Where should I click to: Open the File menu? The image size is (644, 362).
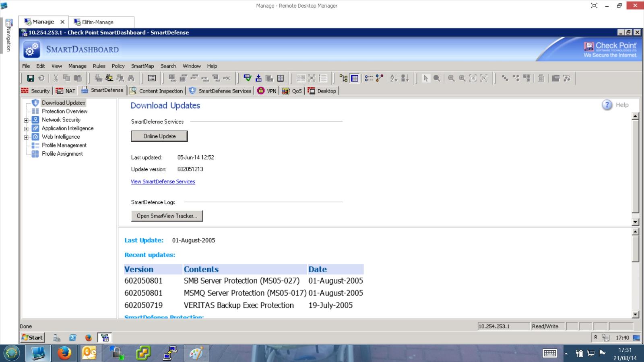pyautogui.click(x=26, y=66)
